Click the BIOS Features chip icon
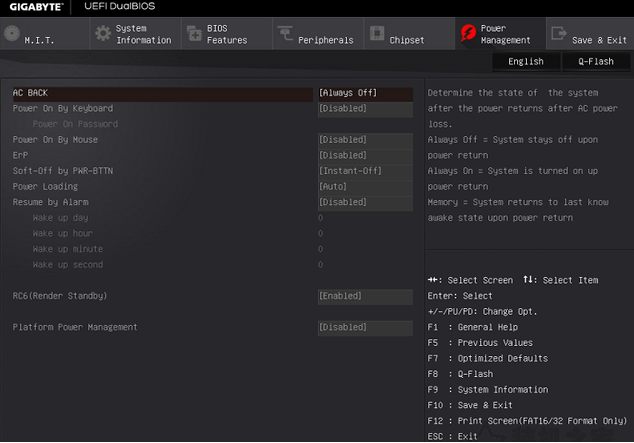The width and height of the screenshot is (634, 443). pos(193,33)
